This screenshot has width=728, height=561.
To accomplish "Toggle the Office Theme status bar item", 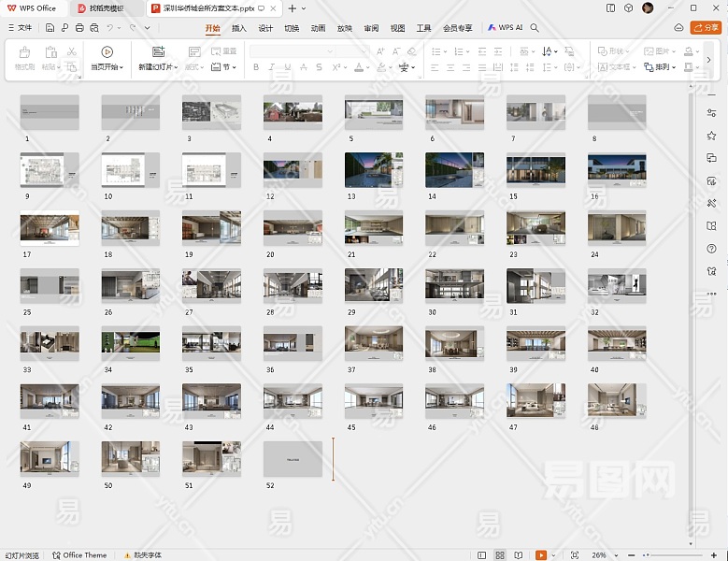I will [x=79, y=555].
